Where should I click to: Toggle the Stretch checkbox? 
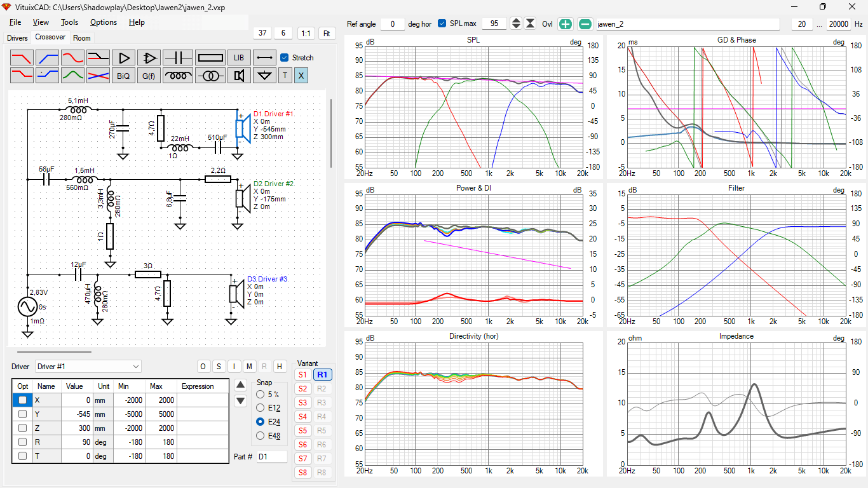pyautogui.click(x=285, y=57)
